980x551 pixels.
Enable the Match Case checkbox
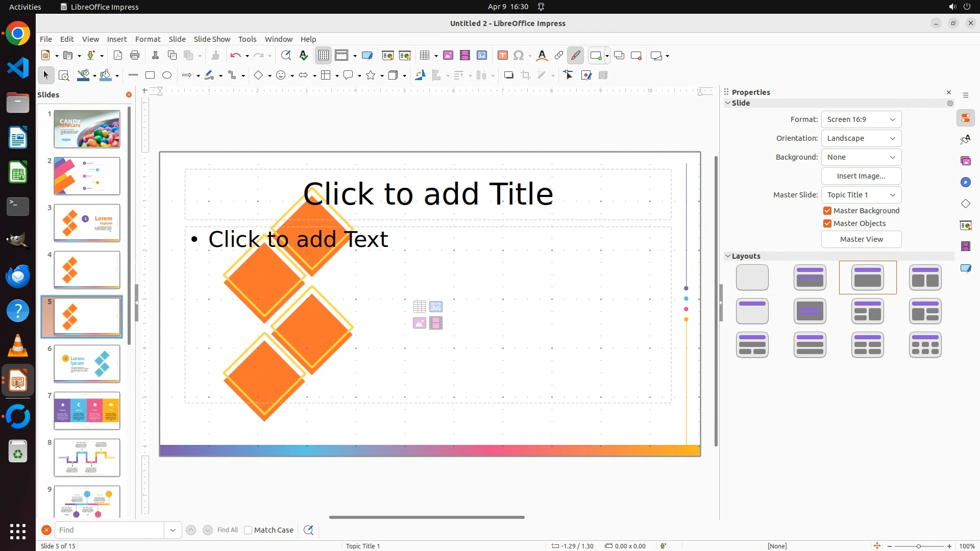point(249,530)
